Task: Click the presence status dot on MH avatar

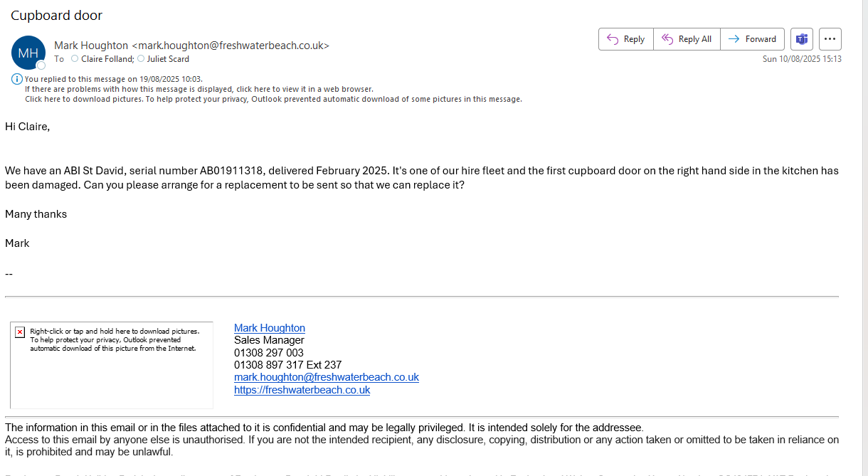Action: 41,65
